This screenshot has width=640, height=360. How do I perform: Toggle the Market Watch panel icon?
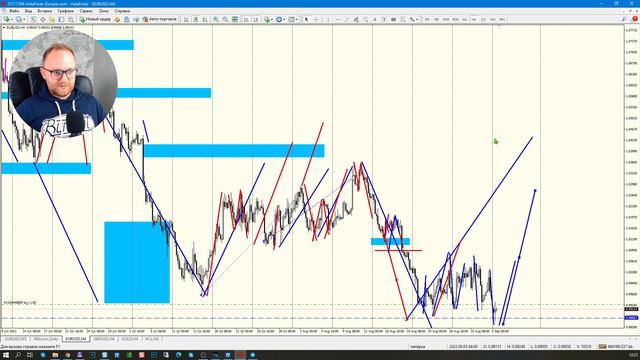(x=33, y=19)
